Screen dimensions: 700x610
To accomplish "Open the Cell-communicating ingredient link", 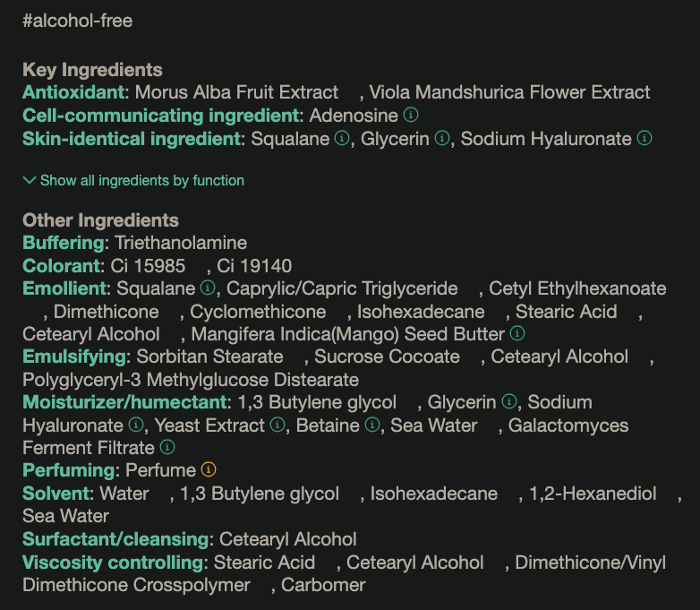I will pyautogui.click(x=161, y=116).
